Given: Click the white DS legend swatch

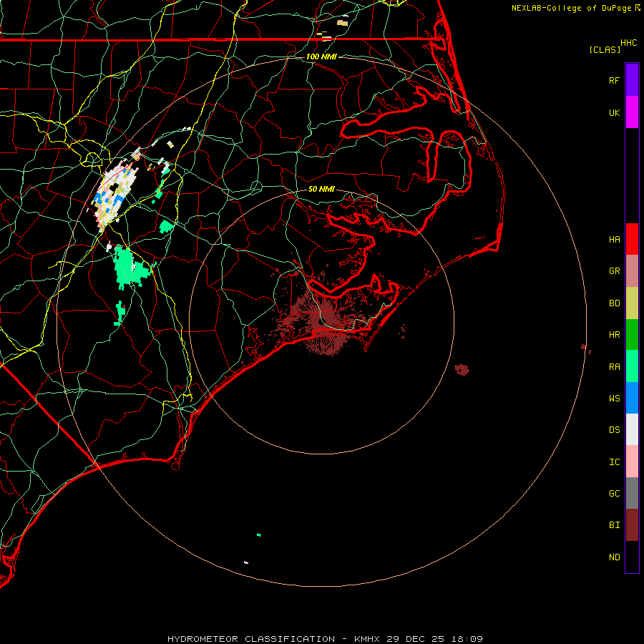Looking at the screenshot, I should click(632, 429).
